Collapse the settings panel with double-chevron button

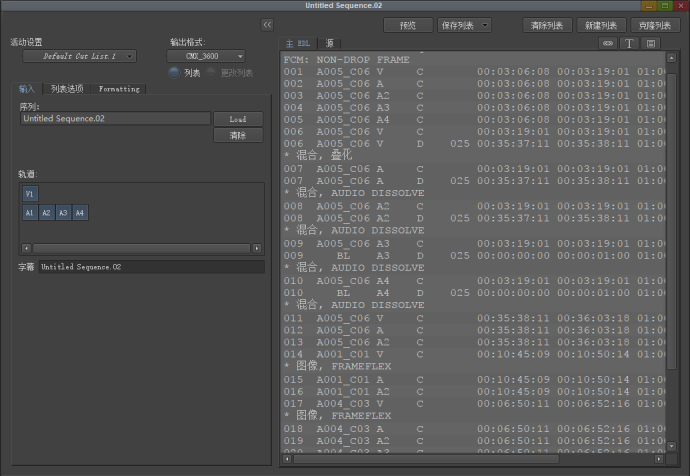click(267, 24)
